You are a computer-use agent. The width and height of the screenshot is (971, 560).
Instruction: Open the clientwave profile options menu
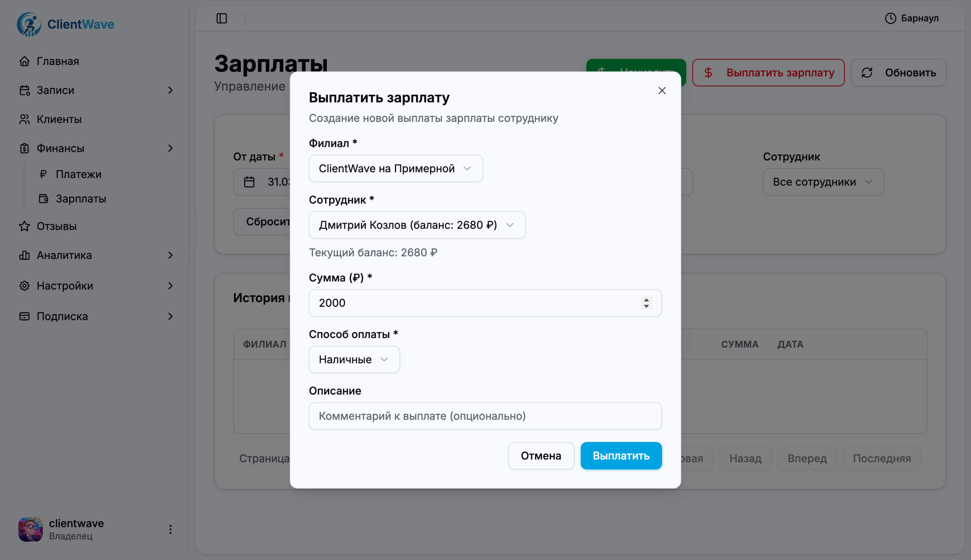(170, 529)
